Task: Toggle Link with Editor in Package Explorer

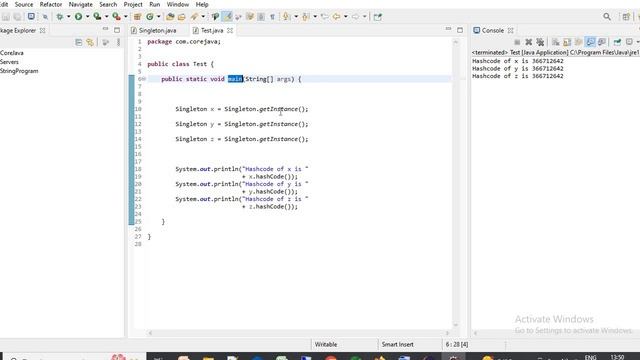Action: pyautogui.click(x=90, y=42)
